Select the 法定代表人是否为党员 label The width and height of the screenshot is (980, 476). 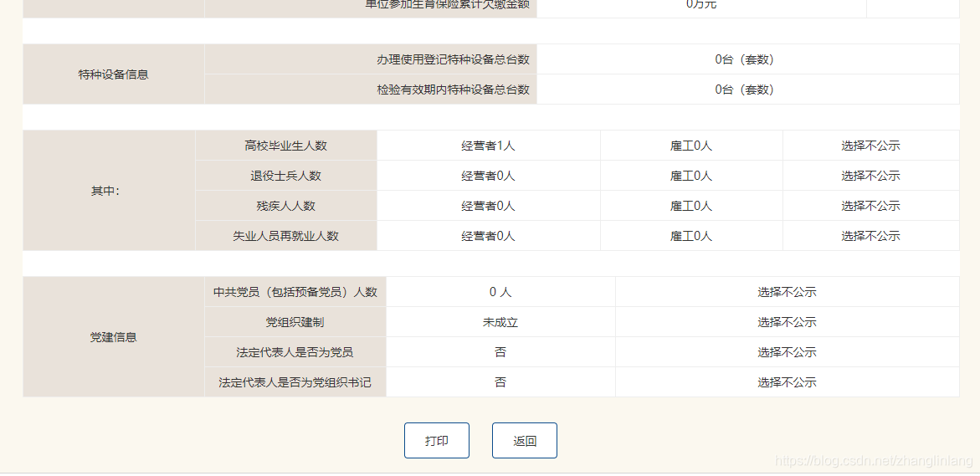coord(295,352)
